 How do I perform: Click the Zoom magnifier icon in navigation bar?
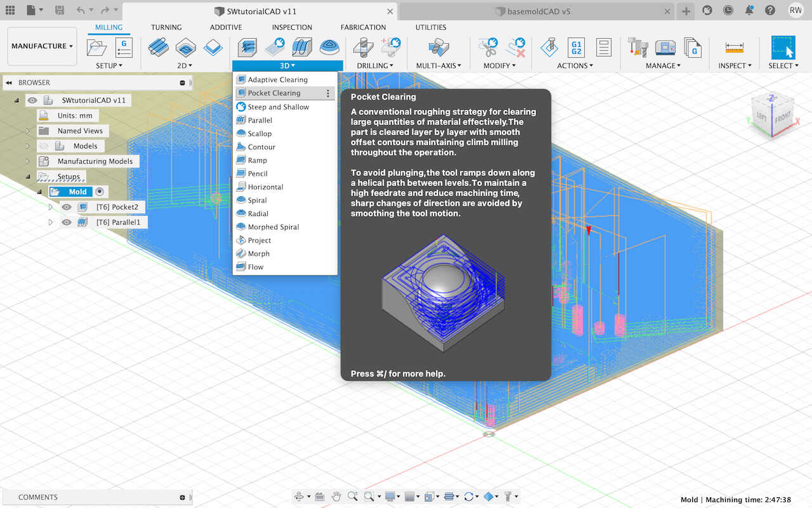(x=353, y=497)
